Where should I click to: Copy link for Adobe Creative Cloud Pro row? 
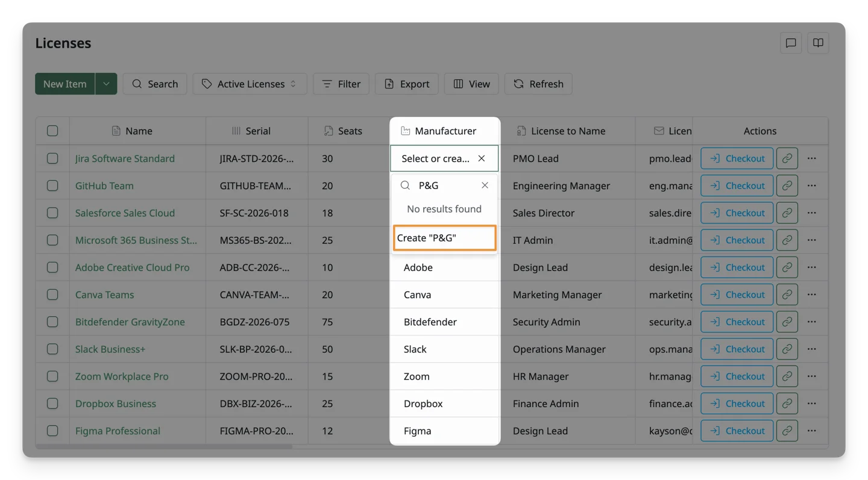point(787,267)
